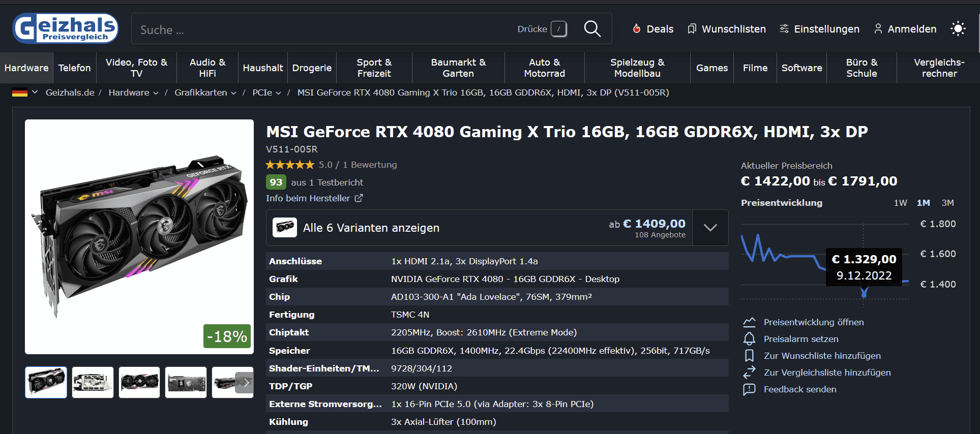Open the Software category tab

point(801,68)
